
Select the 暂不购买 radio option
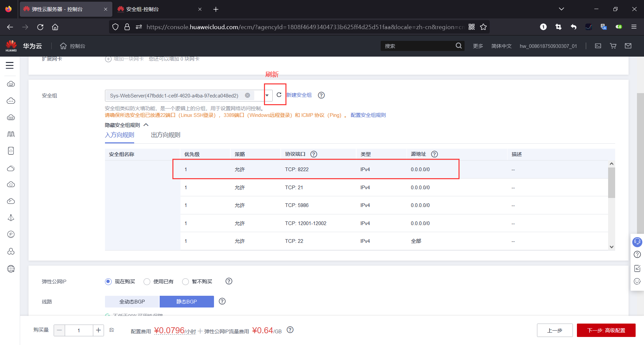coord(185,282)
